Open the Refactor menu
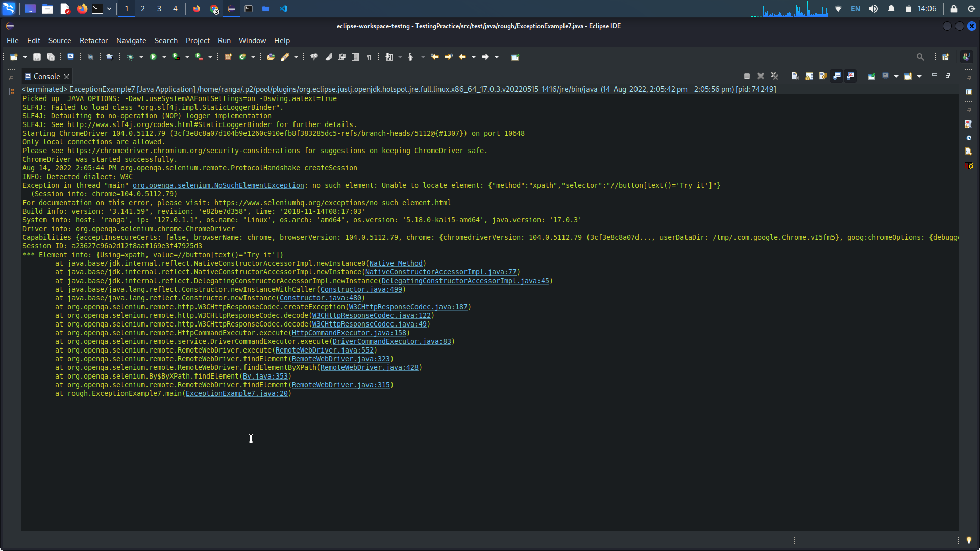Screen dimensions: 980x551 pos(93,41)
